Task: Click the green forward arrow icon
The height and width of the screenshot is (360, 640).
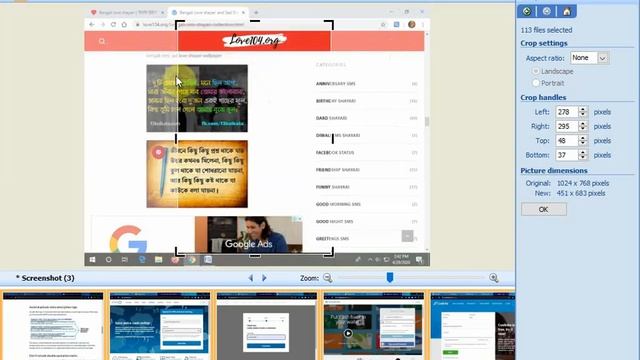Action: pos(527,11)
